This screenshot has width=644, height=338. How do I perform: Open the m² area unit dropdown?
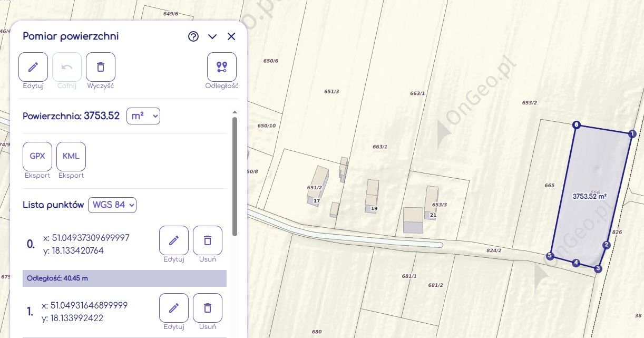pyautogui.click(x=143, y=116)
